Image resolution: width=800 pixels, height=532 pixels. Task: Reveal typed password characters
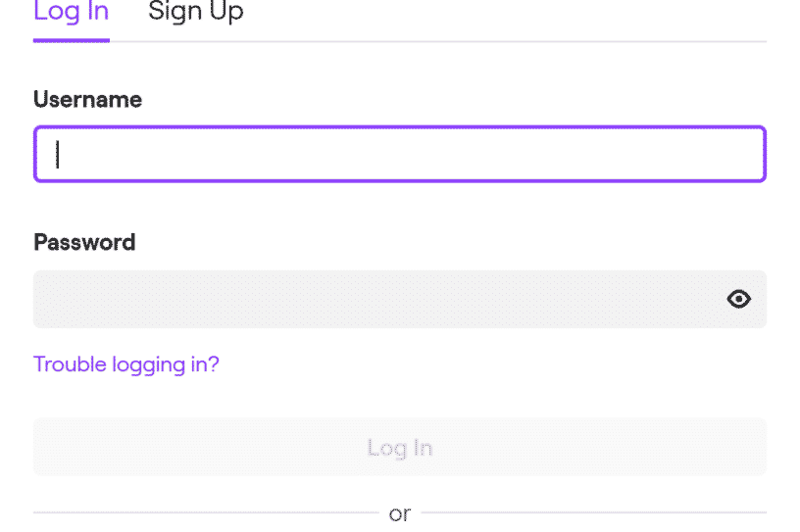coord(738,299)
